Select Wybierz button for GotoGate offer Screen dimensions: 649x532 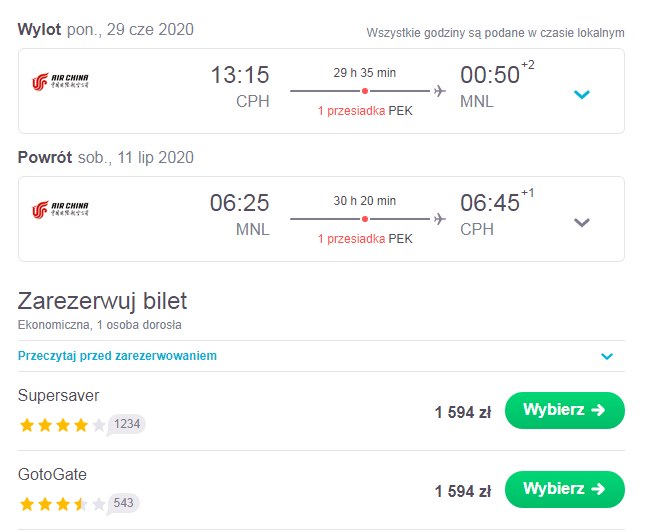pyautogui.click(x=565, y=489)
